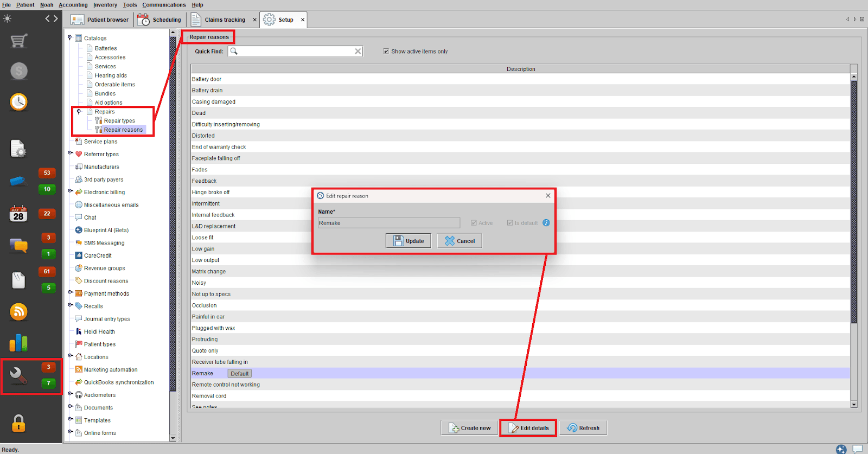
Task: Open the calendar icon showing 28
Action: [18, 214]
